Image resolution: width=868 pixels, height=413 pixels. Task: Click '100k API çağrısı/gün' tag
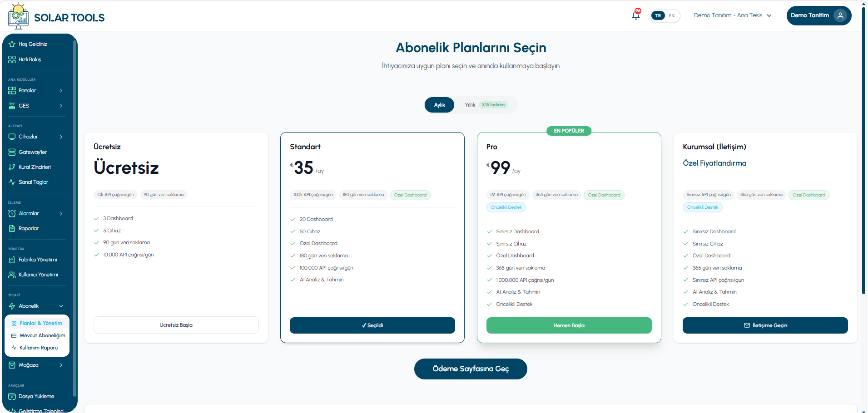pos(313,195)
